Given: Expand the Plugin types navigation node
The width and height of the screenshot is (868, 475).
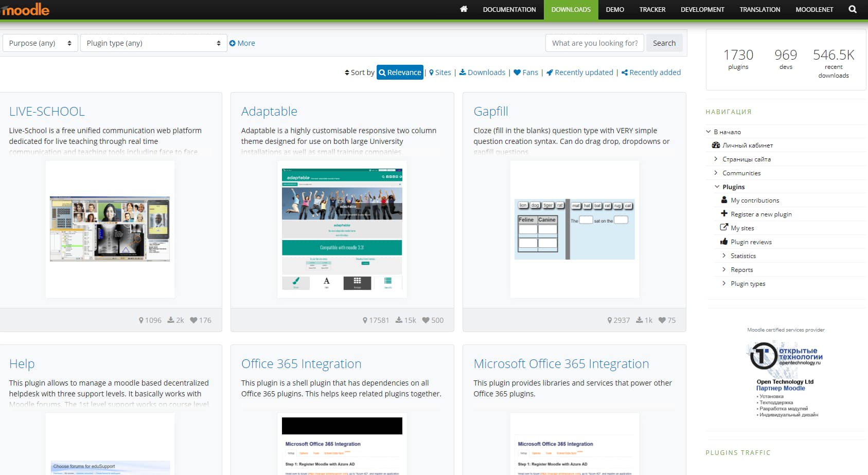Looking at the screenshot, I should tap(724, 283).
